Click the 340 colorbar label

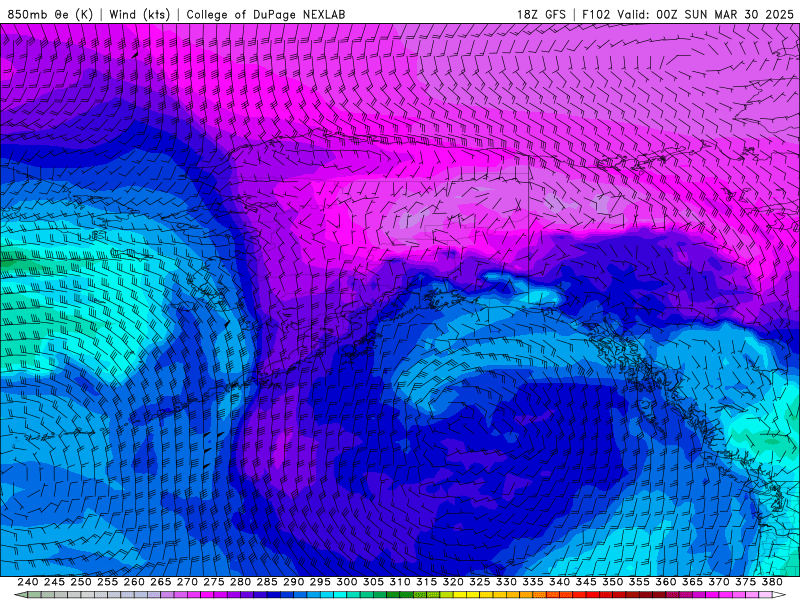point(559,582)
